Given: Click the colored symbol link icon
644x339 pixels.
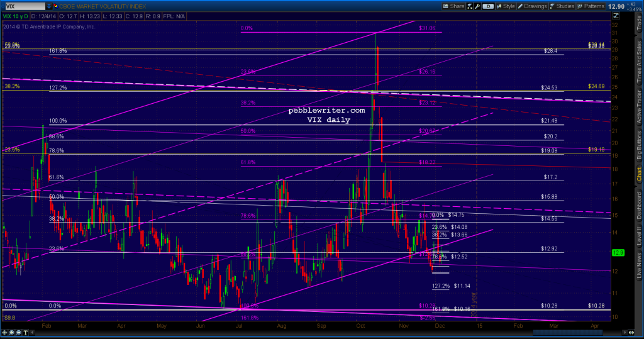Looking at the screenshot, I should coord(56,6).
